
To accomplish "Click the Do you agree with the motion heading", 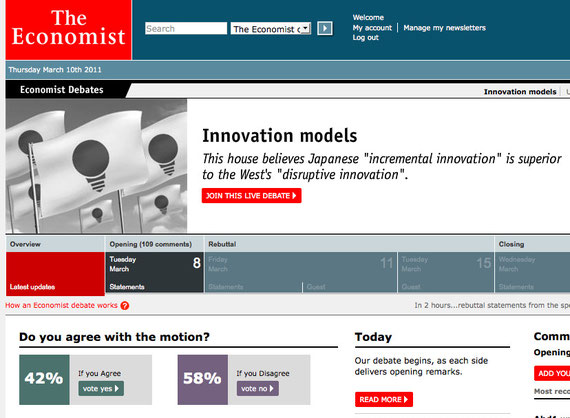I will point(115,337).
